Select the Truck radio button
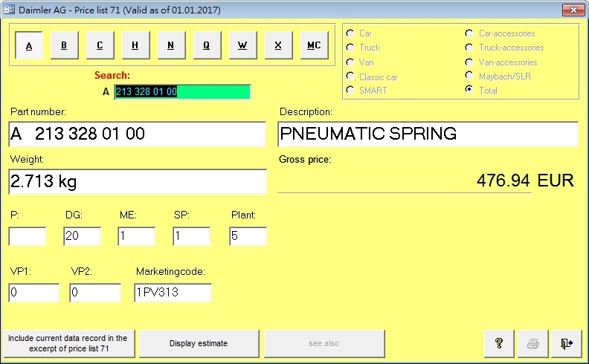This screenshot has height=364, width=589. coord(350,48)
